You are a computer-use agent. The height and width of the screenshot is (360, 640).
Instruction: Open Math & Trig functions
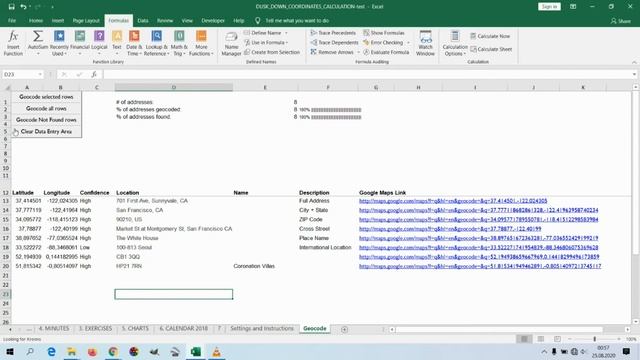(x=179, y=43)
